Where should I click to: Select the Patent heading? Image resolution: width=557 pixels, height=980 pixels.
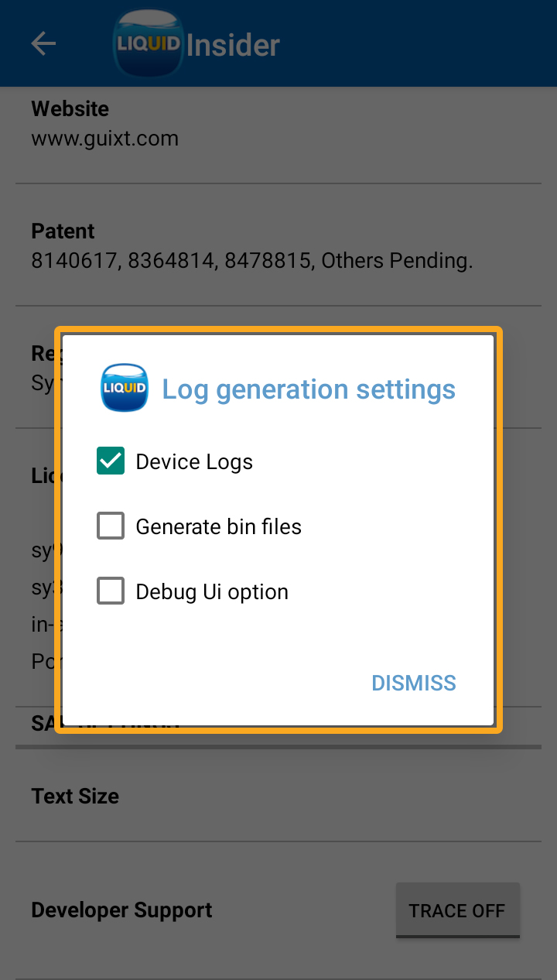coord(63,231)
